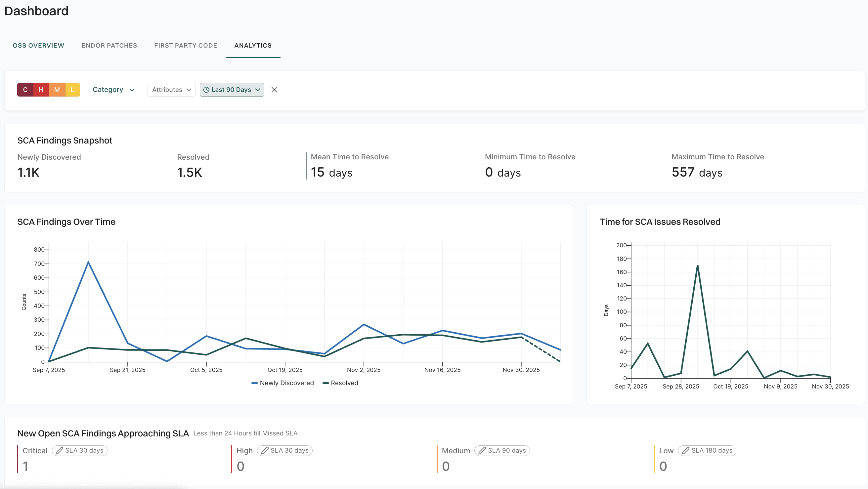Image resolution: width=868 pixels, height=489 pixels.
Task: Click the Dashboard page title
Action: click(x=36, y=11)
